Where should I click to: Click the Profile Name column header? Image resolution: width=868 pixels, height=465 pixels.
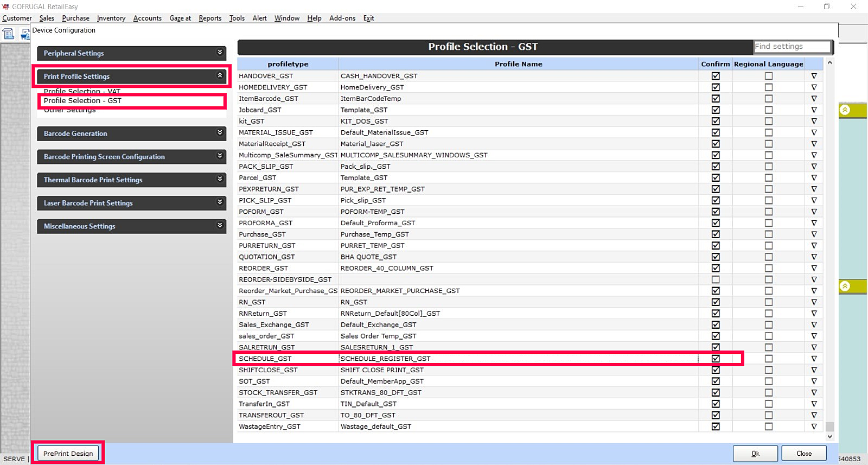point(519,64)
